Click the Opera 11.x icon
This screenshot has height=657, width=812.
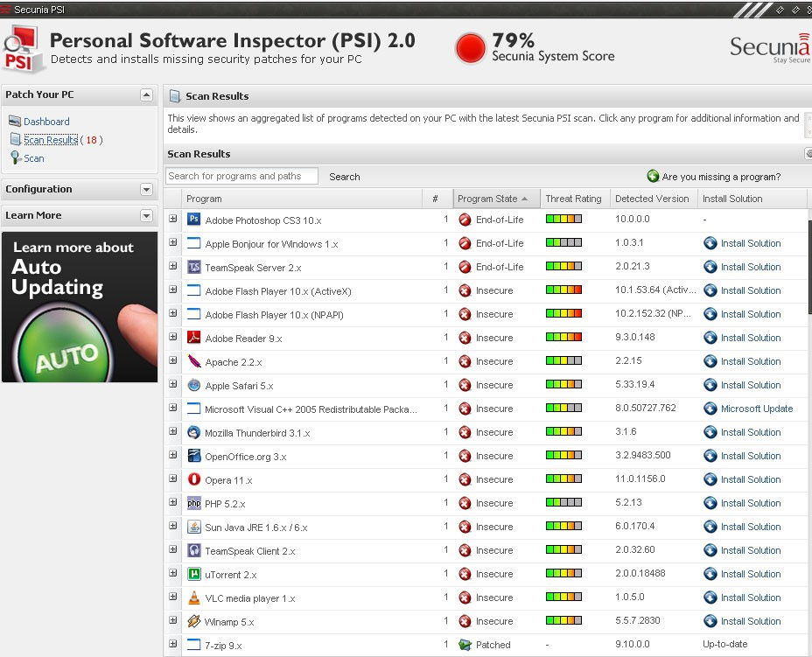193,479
